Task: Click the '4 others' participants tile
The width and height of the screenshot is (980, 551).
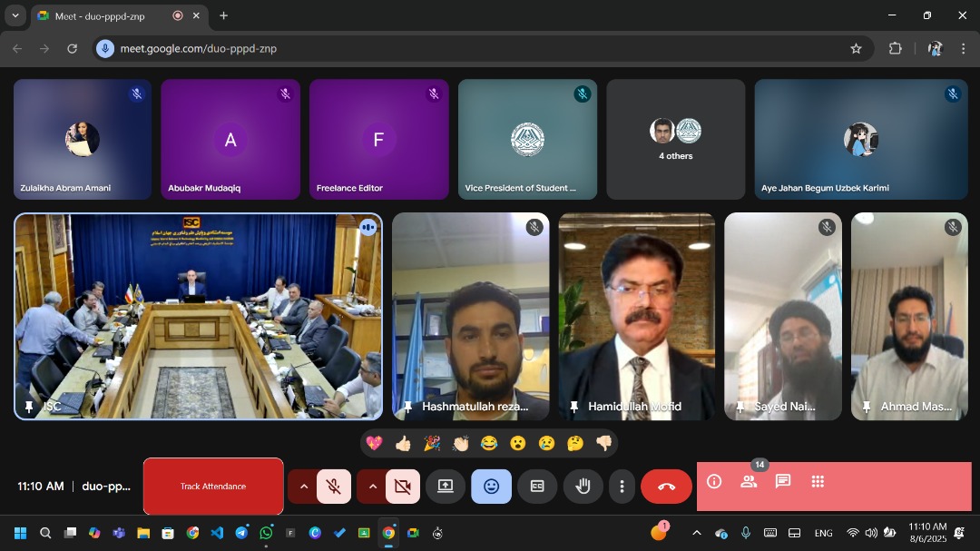Action: point(675,139)
